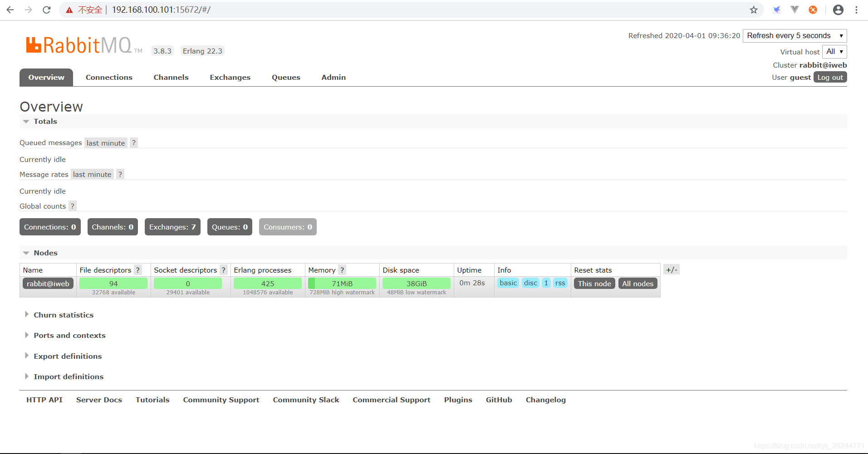Open the blue bird browser extension
The height and width of the screenshot is (454, 868).
point(777,10)
